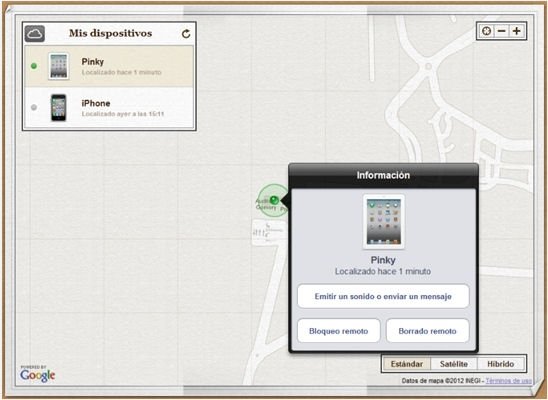Click the Mis dispositivos heading
Image resolution: width=548 pixels, height=400 pixels.
pos(110,33)
